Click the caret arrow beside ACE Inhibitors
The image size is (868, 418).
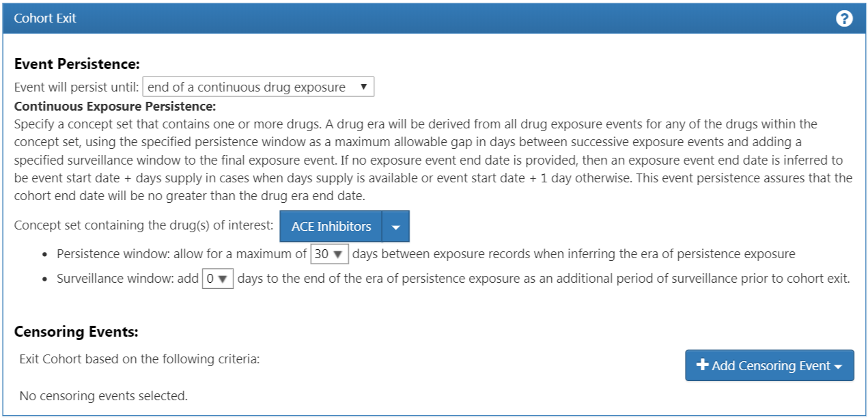pos(395,227)
